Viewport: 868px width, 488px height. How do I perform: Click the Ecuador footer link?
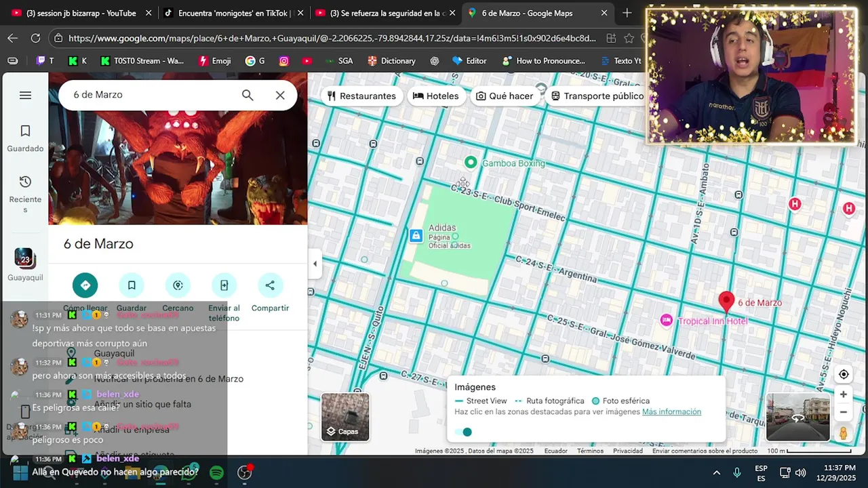pos(556,451)
